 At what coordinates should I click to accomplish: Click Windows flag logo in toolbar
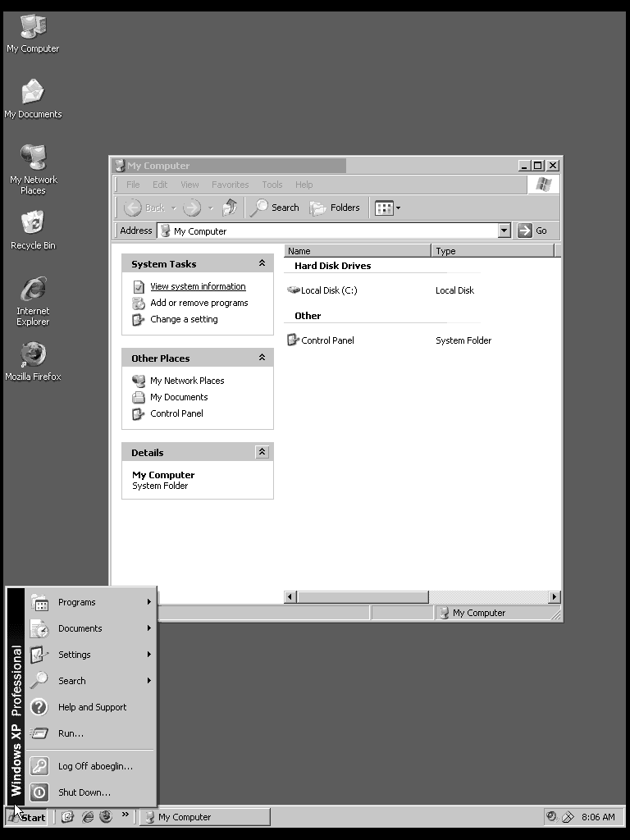coord(543,185)
